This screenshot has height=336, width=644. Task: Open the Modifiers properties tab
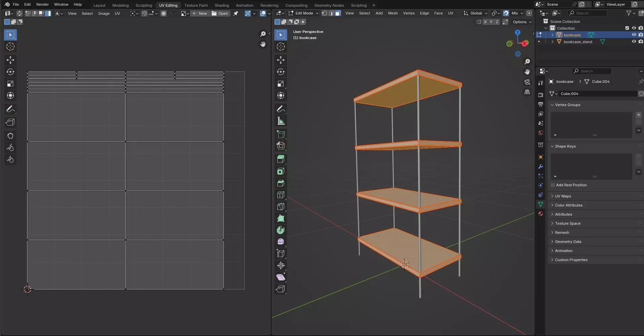coord(541,166)
